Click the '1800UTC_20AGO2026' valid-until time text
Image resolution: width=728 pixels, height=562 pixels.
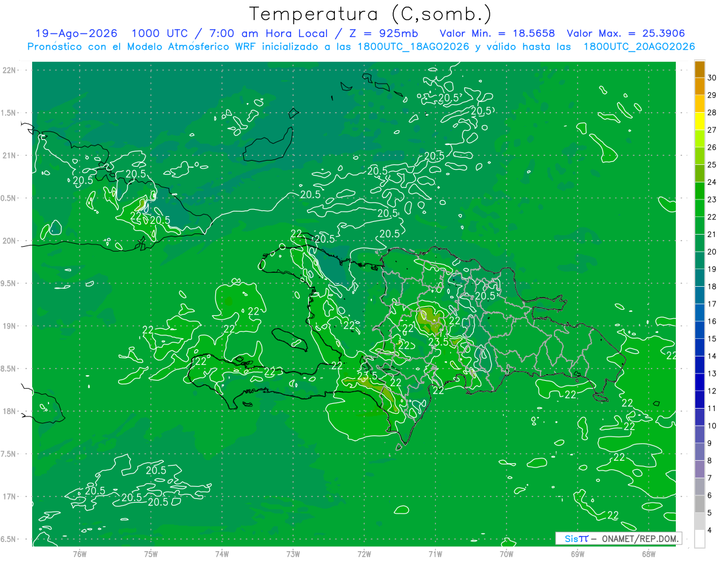[x=639, y=47]
